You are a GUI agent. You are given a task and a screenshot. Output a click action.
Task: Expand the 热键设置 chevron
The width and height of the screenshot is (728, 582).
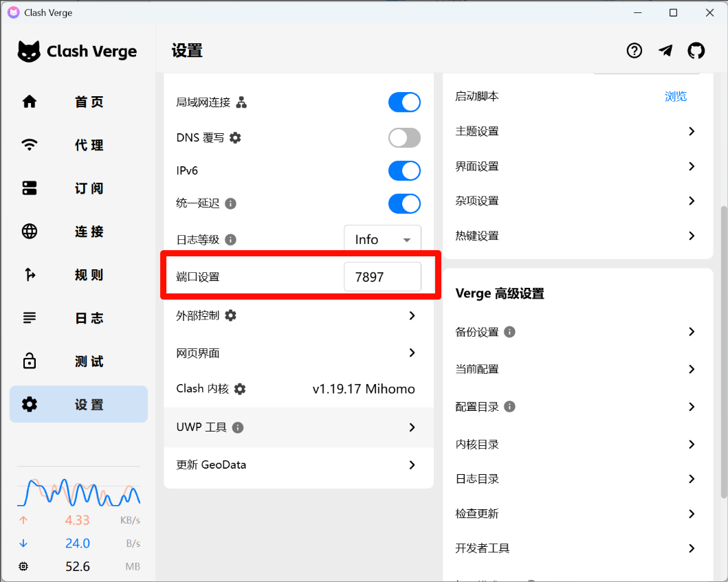(x=692, y=236)
